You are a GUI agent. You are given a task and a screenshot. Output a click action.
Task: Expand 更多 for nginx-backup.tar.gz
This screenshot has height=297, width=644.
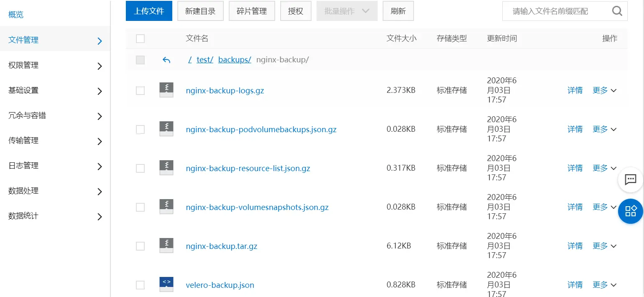pyautogui.click(x=605, y=246)
